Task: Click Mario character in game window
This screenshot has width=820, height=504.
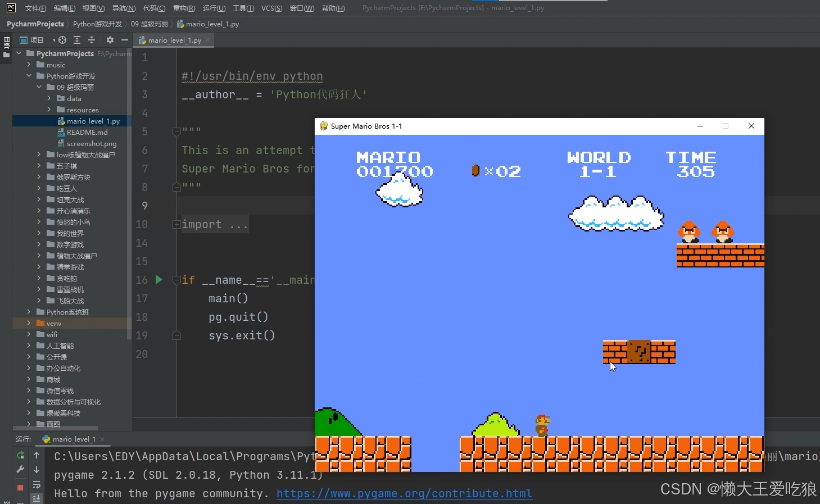Action: 542,425
